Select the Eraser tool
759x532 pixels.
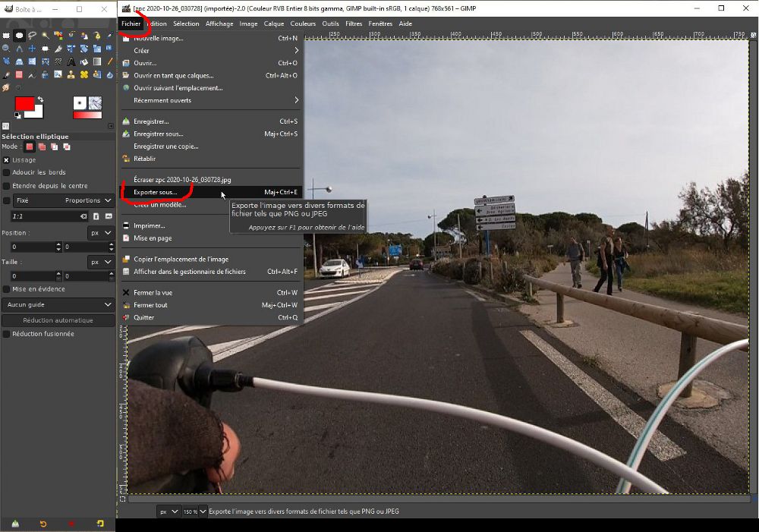point(20,74)
